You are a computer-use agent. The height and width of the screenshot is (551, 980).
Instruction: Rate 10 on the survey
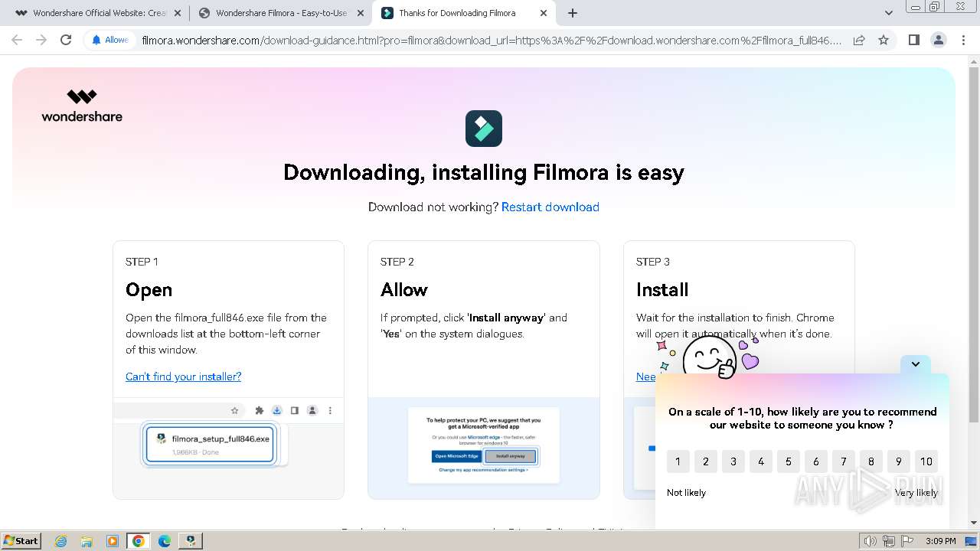926,461
